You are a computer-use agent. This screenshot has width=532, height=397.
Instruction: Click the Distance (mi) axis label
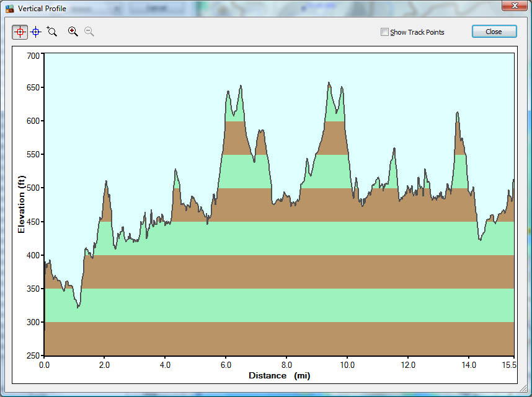coord(279,376)
